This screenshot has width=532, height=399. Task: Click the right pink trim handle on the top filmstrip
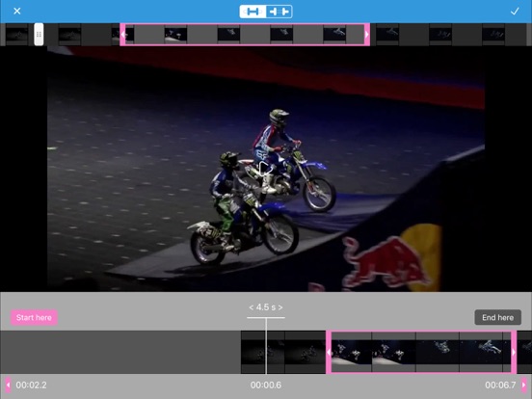tap(367, 35)
